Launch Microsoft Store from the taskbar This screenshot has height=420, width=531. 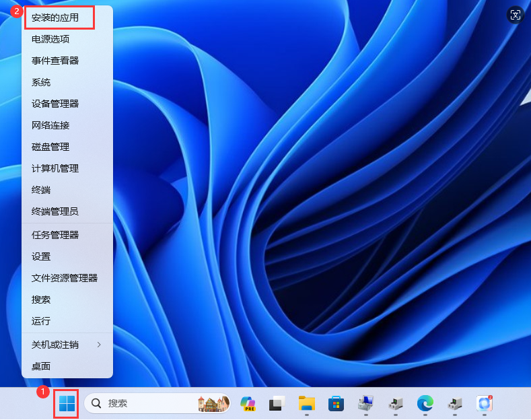pyautogui.click(x=336, y=403)
